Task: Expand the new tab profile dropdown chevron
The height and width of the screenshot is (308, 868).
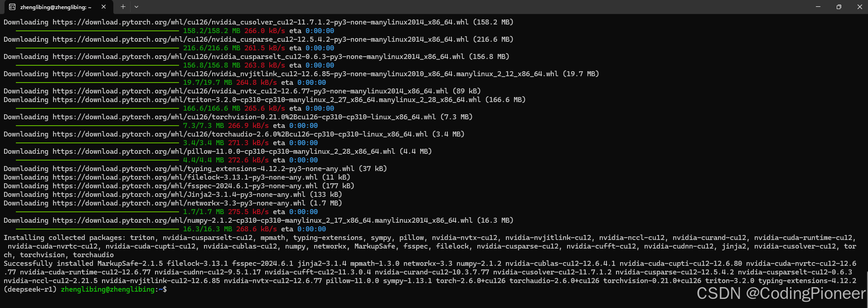Action: click(x=136, y=7)
